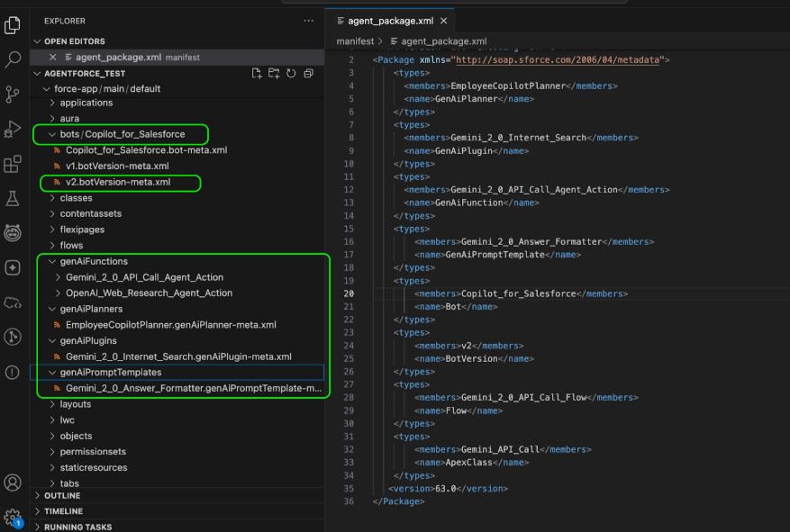Open the Explorer view in activity bar

(x=12, y=25)
